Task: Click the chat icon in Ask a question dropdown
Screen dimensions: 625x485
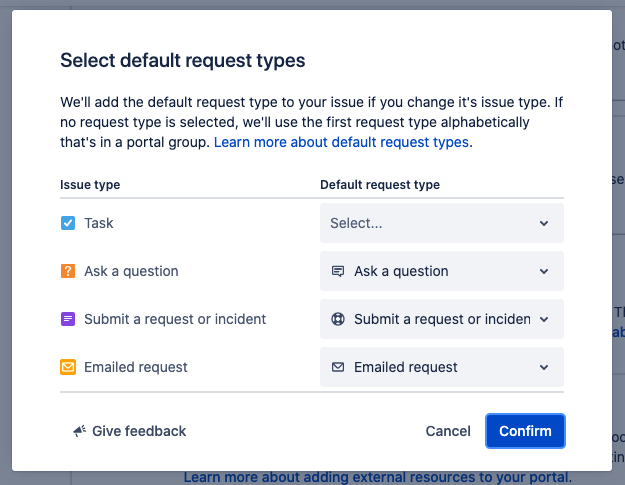Action: (x=338, y=271)
